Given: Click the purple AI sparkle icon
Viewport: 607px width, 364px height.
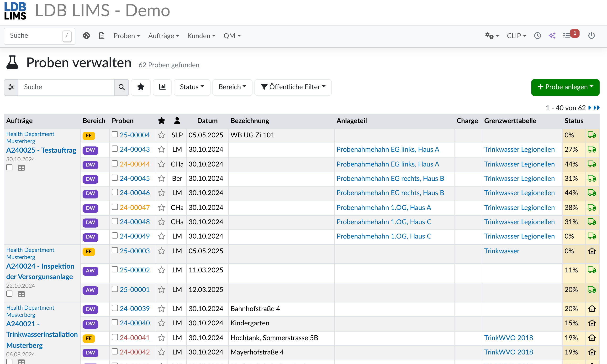Looking at the screenshot, I should pos(552,36).
